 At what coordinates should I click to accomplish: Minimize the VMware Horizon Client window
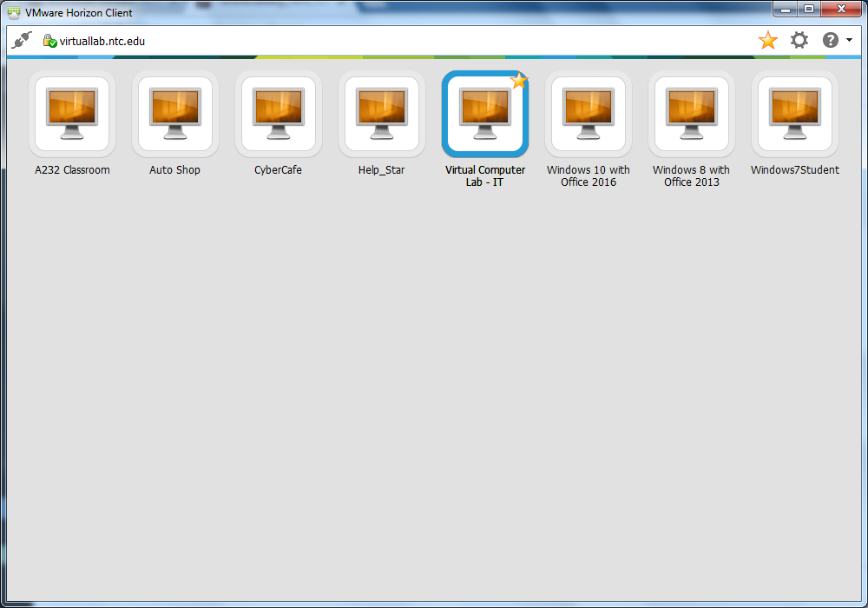[786, 10]
